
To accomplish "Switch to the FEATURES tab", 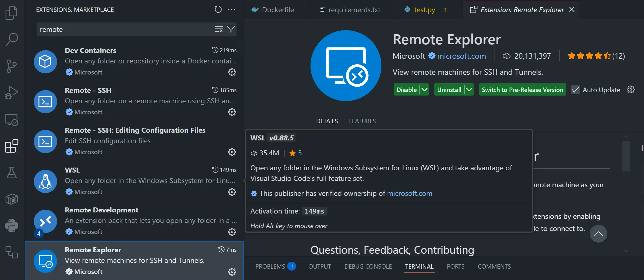I will pyautogui.click(x=362, y=121).
